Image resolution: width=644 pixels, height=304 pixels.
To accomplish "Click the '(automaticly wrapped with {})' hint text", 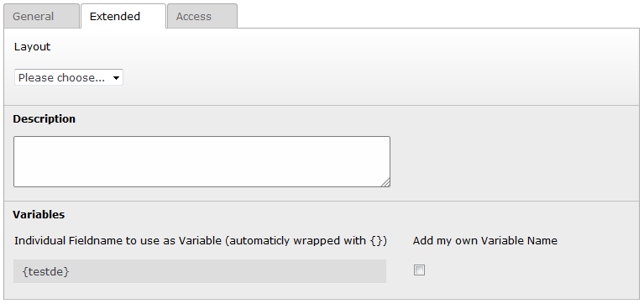I will pos(306,241).
